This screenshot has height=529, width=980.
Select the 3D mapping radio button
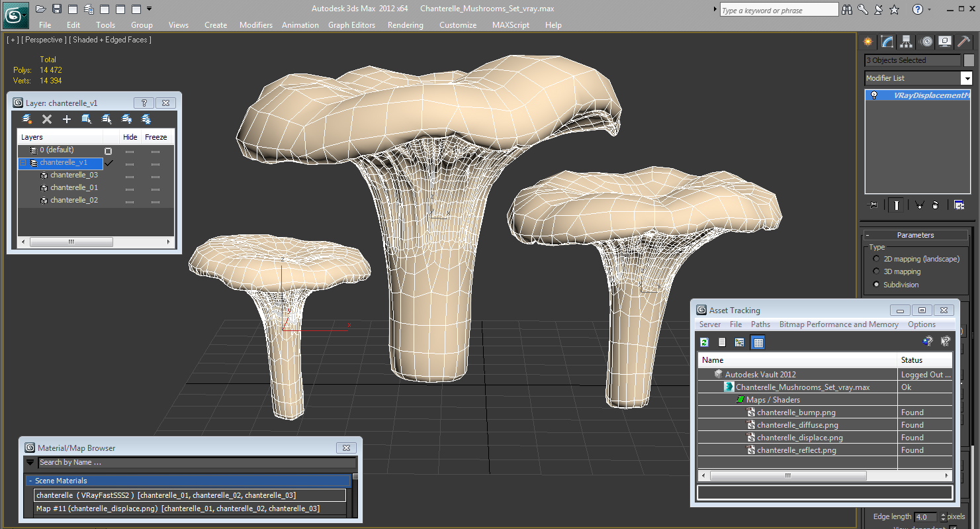[877, 271]
